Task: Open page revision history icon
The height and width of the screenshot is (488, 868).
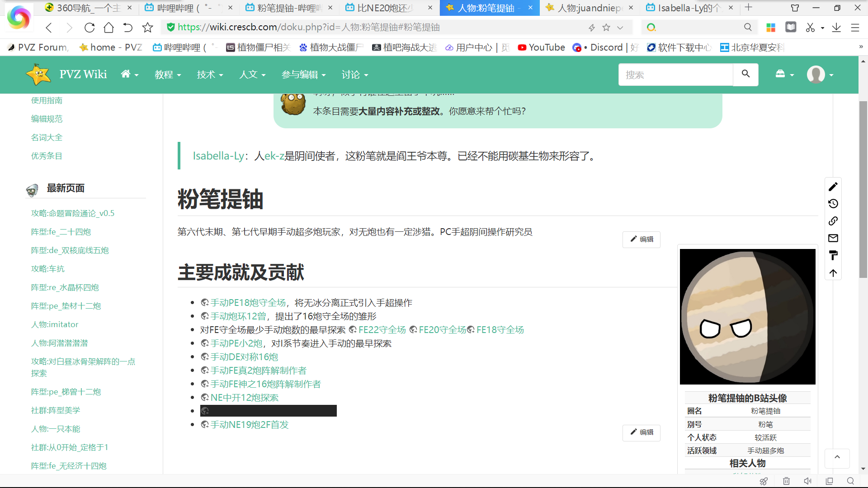Action: 833,204
